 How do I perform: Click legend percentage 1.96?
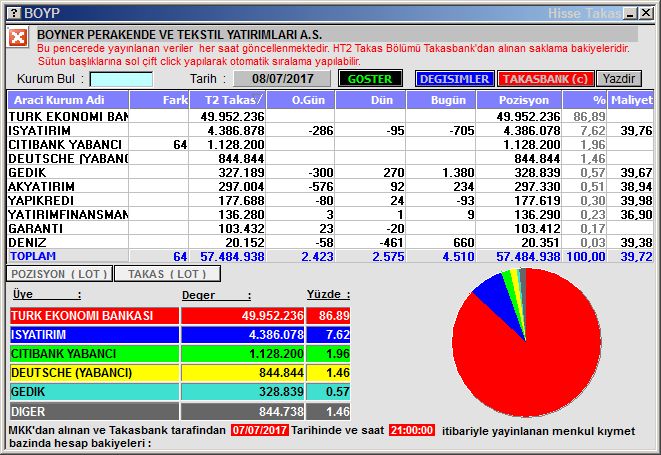(338, 353)
